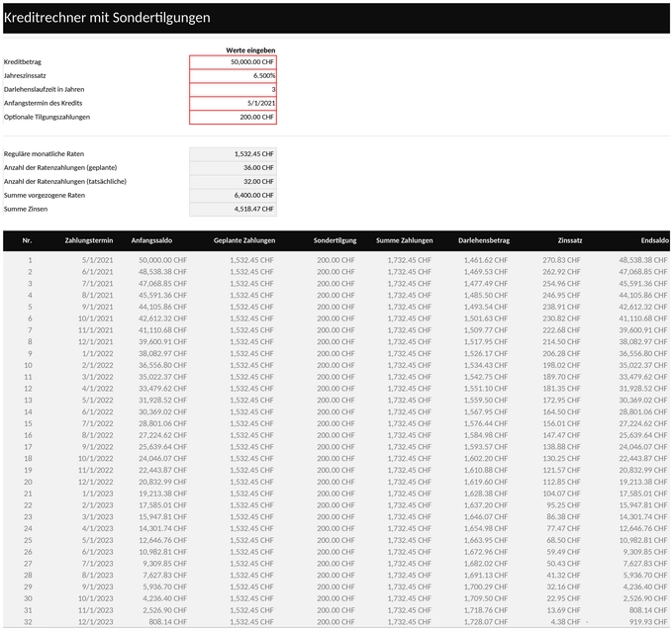Select the Summe vorgezogene Raten label

click(x=45, y=195)
